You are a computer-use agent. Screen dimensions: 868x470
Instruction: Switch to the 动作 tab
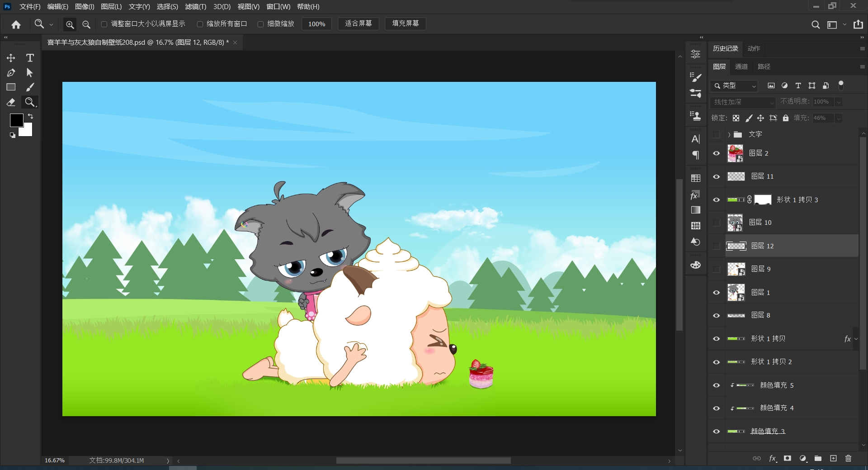coord(754,48)
